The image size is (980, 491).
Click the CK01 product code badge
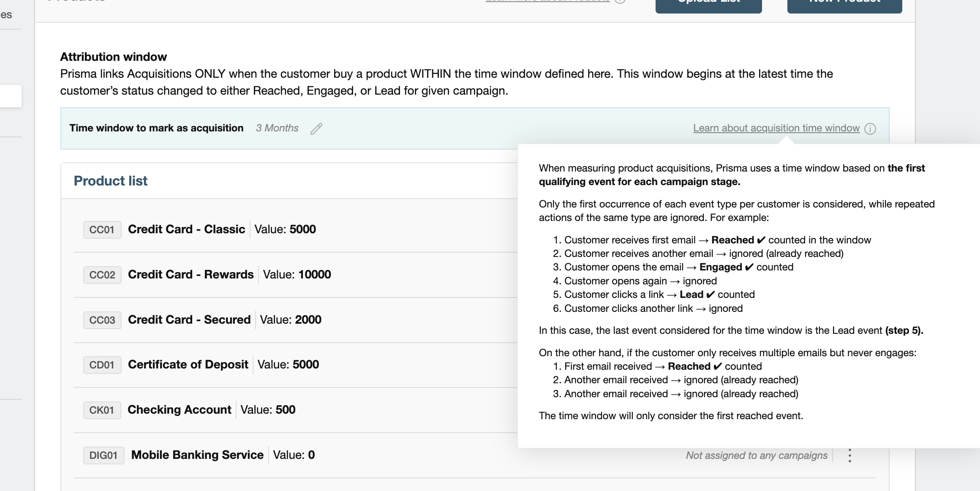102,410
